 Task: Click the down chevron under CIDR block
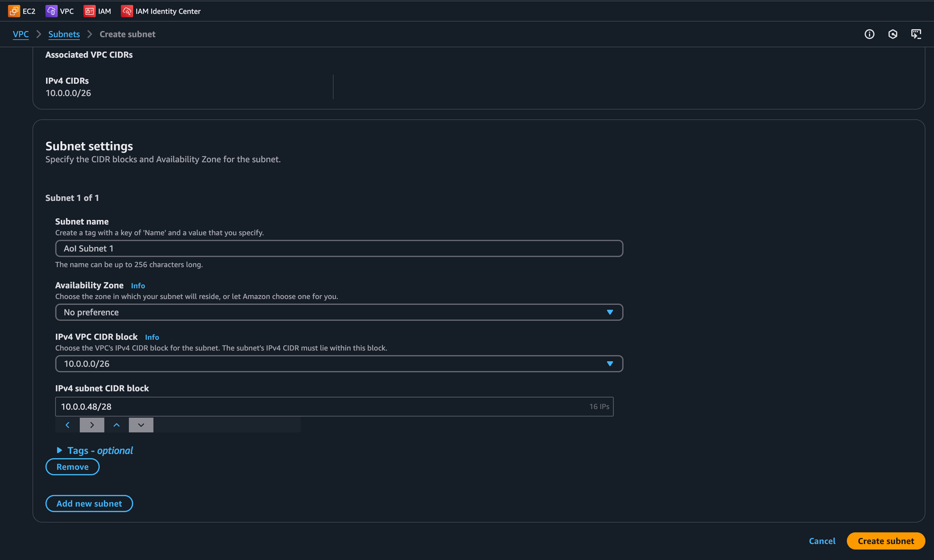(141, 425)
